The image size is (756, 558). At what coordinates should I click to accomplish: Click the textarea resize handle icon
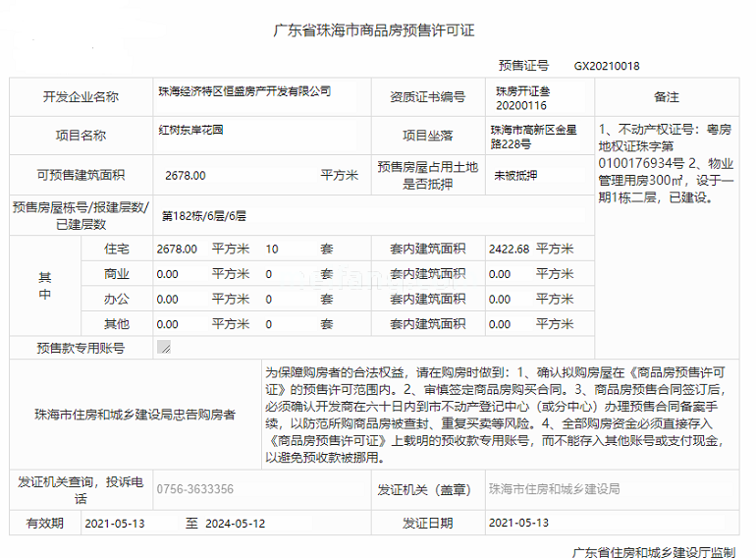[x=164, y=347]
